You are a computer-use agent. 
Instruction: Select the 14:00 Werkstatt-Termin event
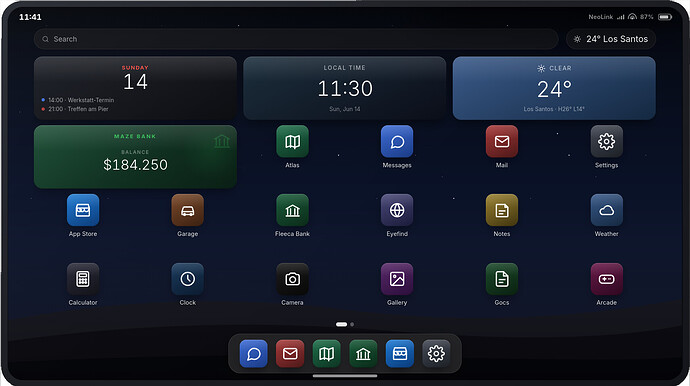pyautogui.click(x=77, y=100)
